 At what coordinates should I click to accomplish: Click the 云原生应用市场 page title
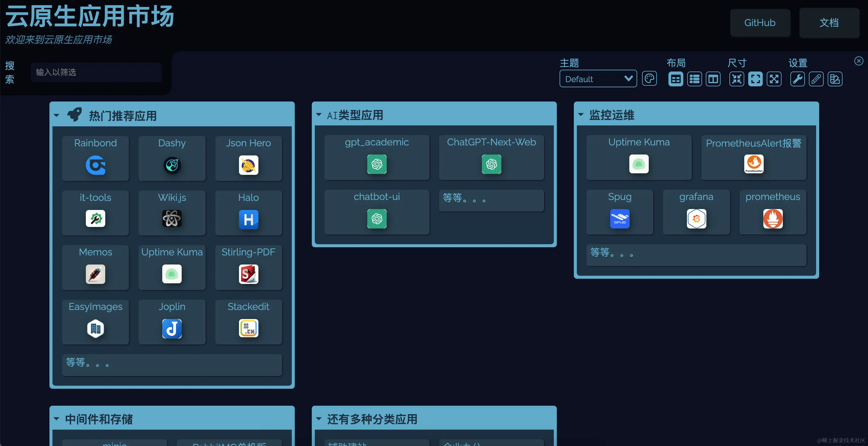[x=90, y=16]
